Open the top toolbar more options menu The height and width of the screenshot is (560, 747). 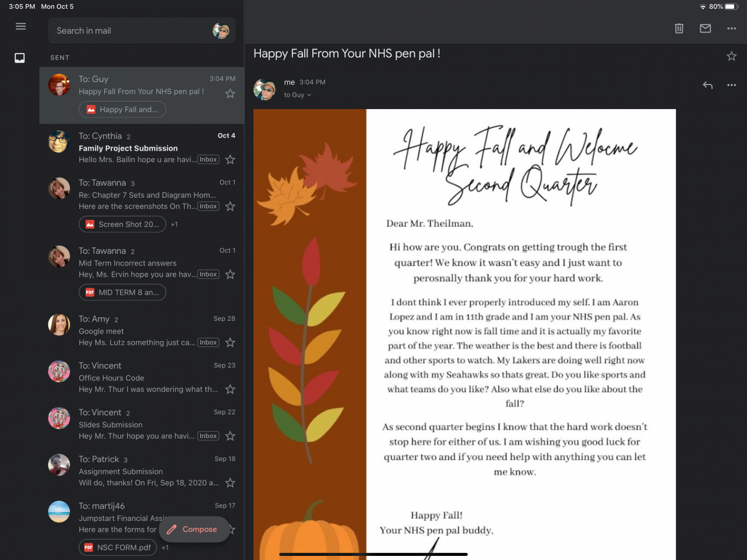coord(731,29)
